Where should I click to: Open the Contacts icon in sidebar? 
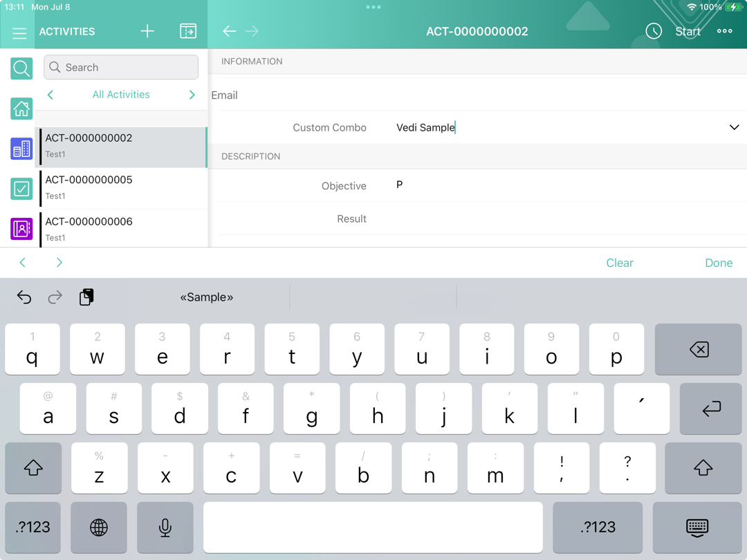pyautogui.click(x=21, y=229)
